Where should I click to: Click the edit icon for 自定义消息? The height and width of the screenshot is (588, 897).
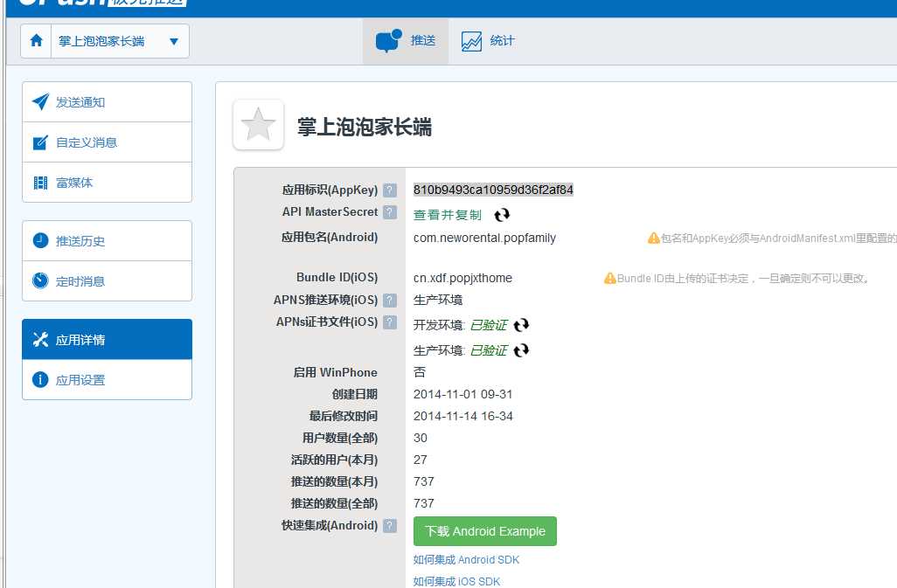40,142
